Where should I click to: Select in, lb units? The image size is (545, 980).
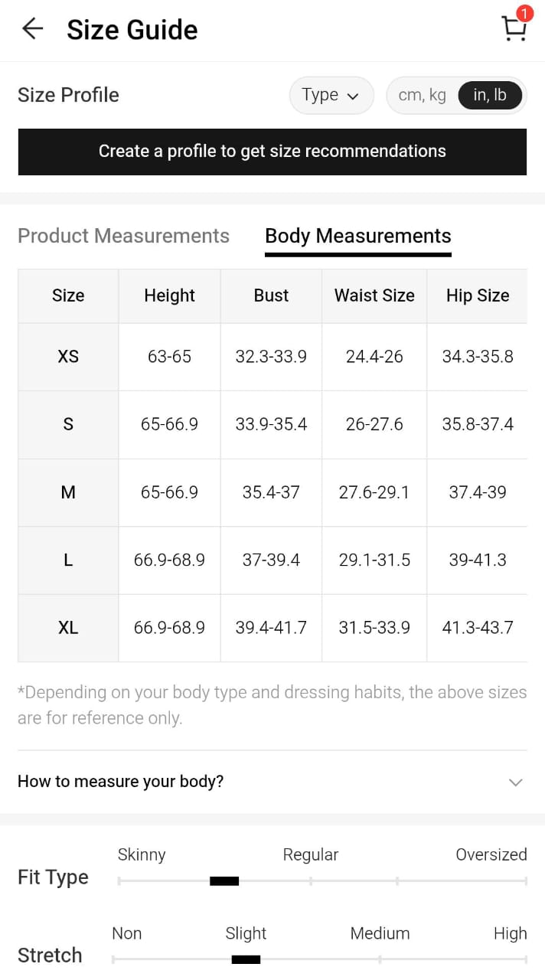[490, 95]
